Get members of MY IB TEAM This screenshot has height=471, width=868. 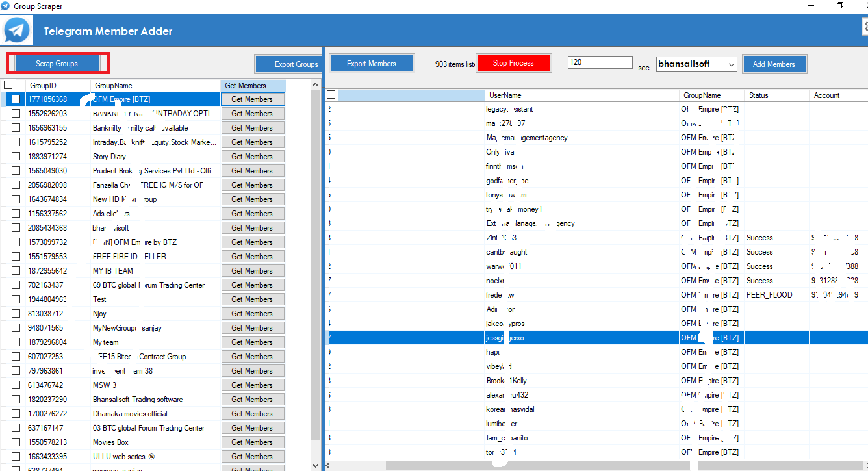[253, 271]
